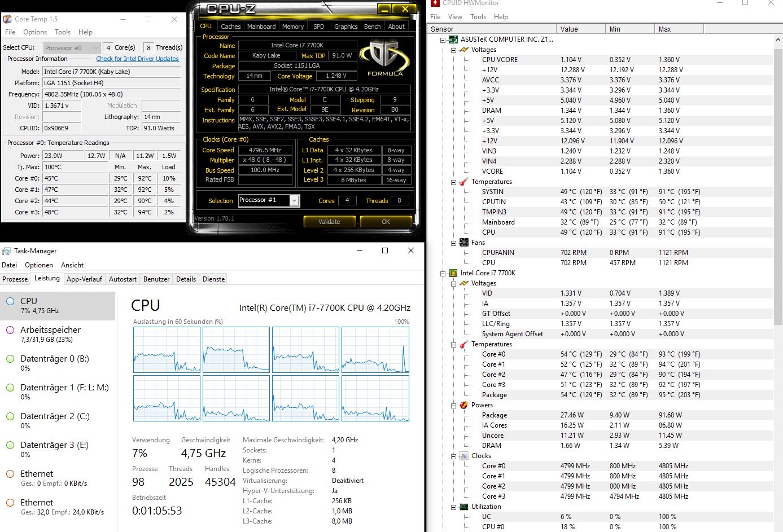The image size is (783, 532).
Task: Collapse the ASUSTeK Voltages tree node
Action: pyautogui.click(x=453, y=50)
